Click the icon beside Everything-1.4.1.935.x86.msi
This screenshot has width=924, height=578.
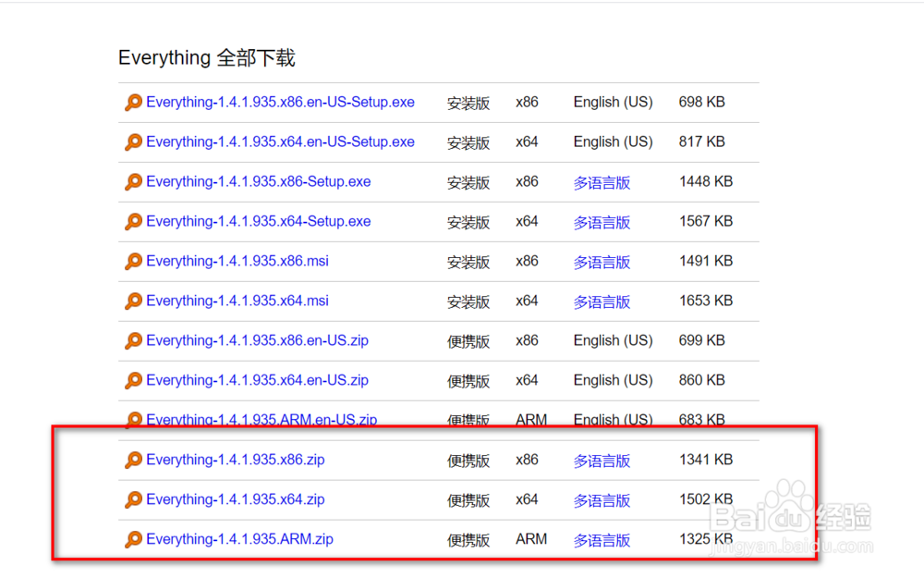point(133,262)
